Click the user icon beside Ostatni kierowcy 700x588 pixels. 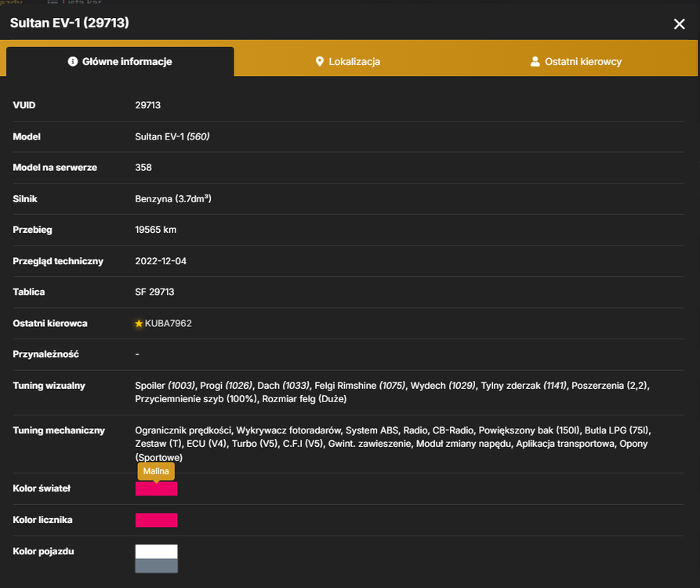coord(535,62)
